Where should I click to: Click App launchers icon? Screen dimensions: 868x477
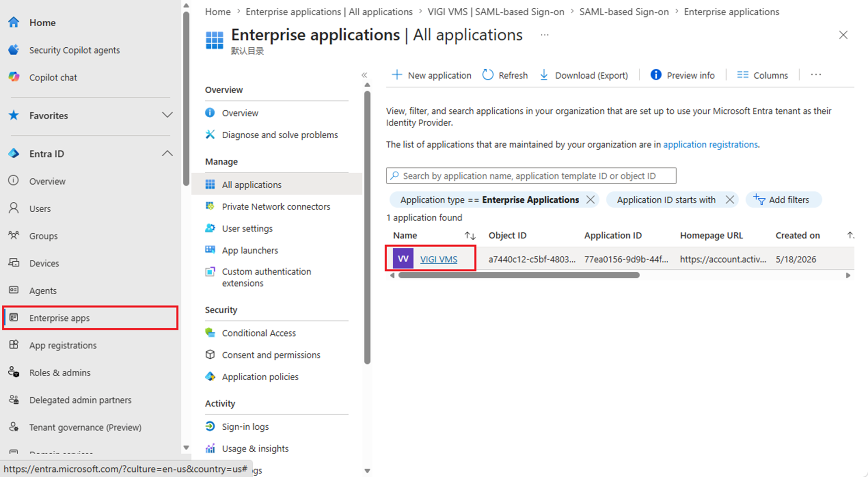(210, 250)
